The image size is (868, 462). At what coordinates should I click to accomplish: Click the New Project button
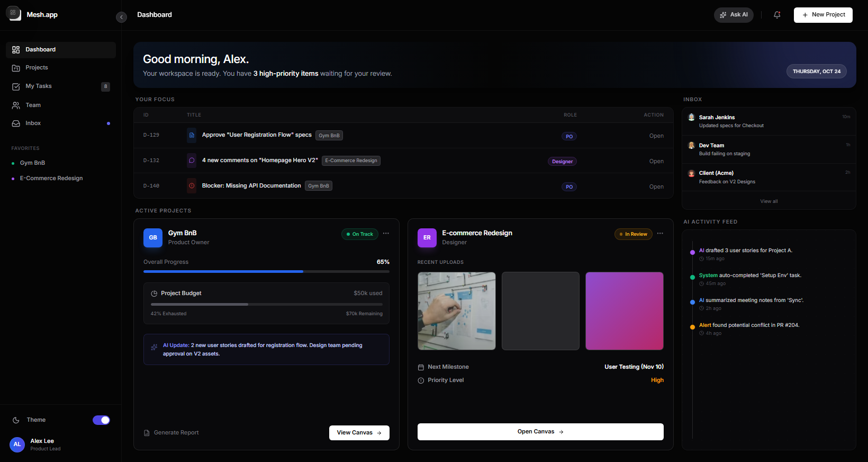click(x=822, y=15)
